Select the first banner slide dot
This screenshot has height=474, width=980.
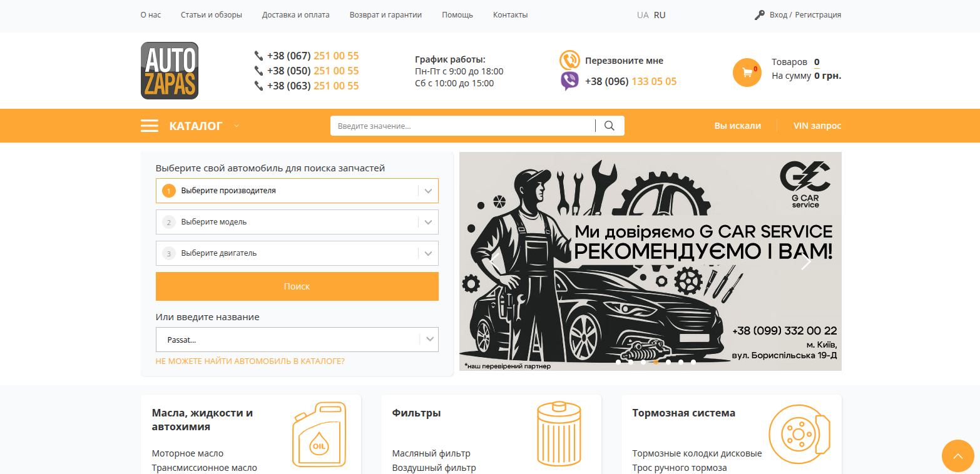click(x=618, y=361)
